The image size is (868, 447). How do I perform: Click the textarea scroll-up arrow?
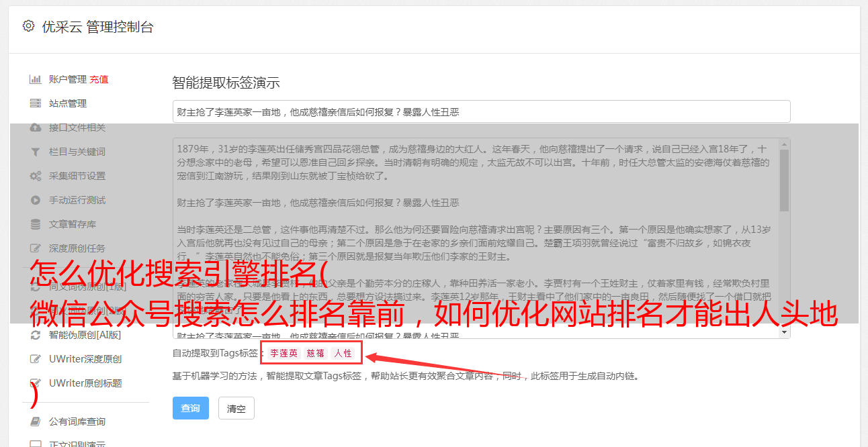[x=785, y=144]
